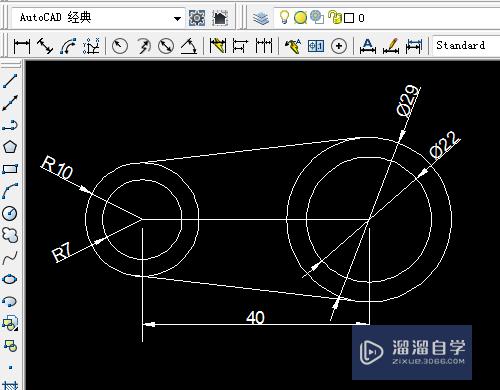
Task: Select the Ellipse Arc tool
Action: (x=10, y=301)
